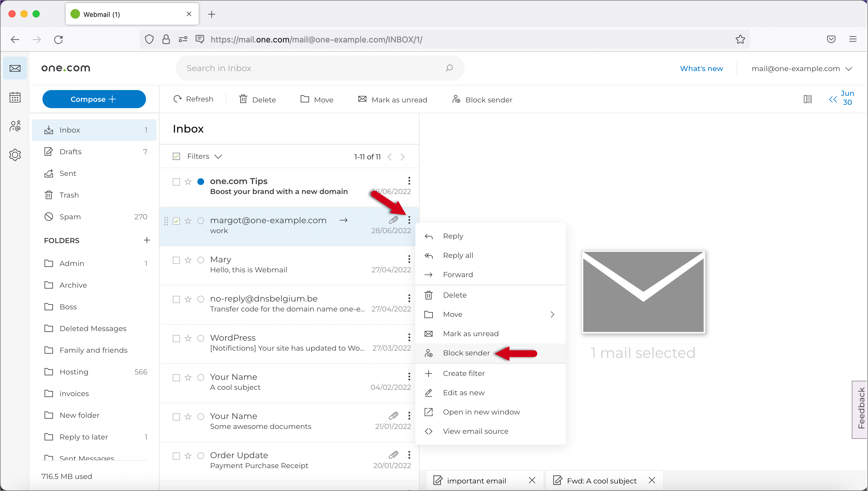Open the mail@one-example.com account dropdown
Image resolution: width=868 pixels, height=491 pixels.
tap(801, 68)
